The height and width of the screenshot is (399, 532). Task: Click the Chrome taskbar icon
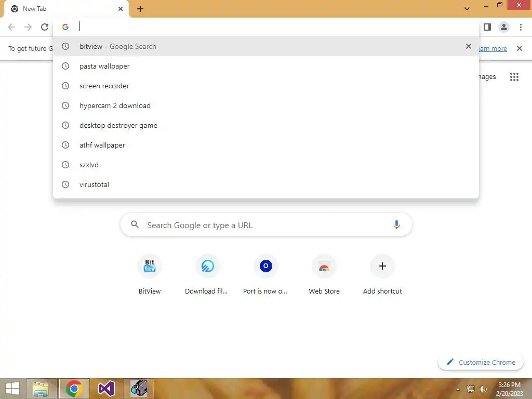(74, 389)
